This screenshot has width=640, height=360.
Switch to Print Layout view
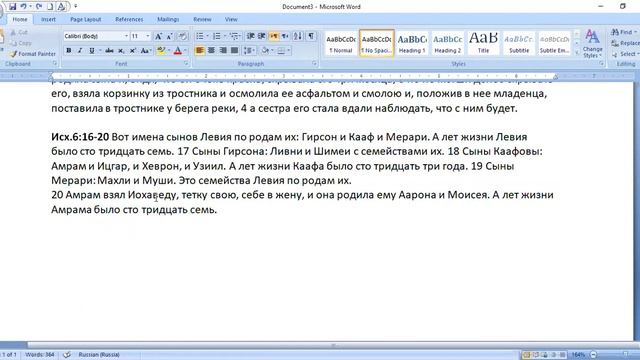tap(526, 355)
